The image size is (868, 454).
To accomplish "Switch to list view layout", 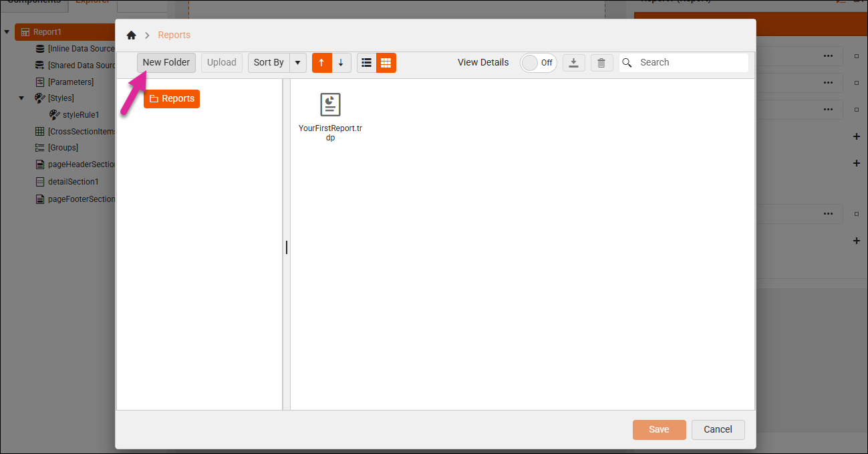I will coord(366,63).
